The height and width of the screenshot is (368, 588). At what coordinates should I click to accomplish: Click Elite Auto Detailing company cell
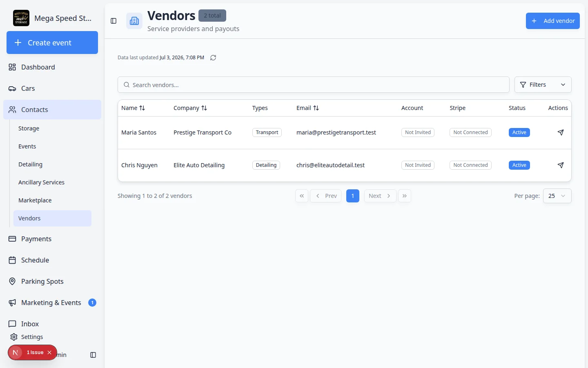199,165
